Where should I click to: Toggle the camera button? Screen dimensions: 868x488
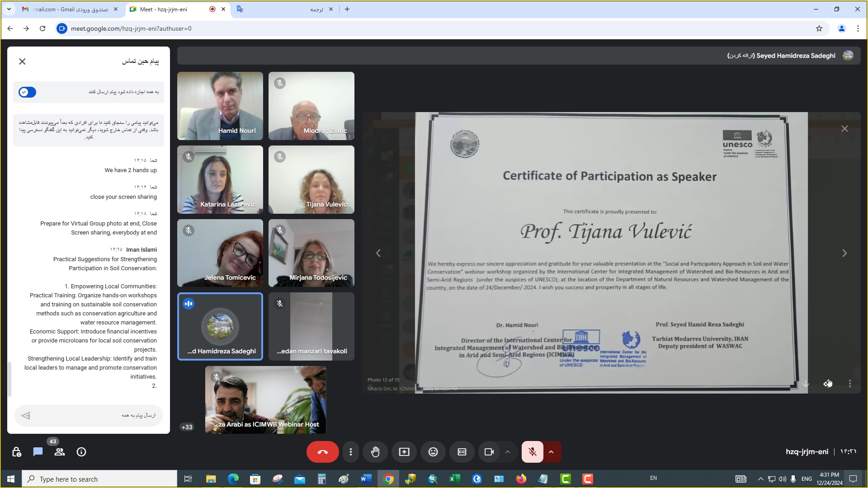coord(489,452)
